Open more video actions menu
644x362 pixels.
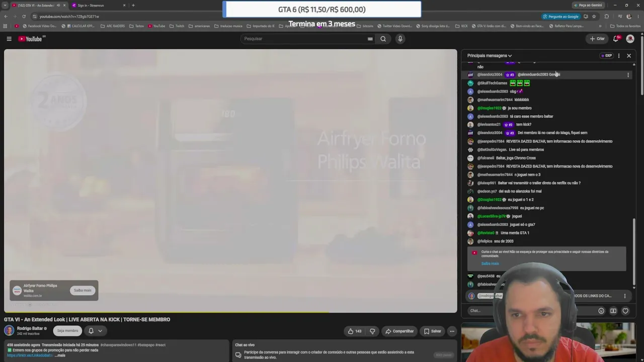[452, 331]
